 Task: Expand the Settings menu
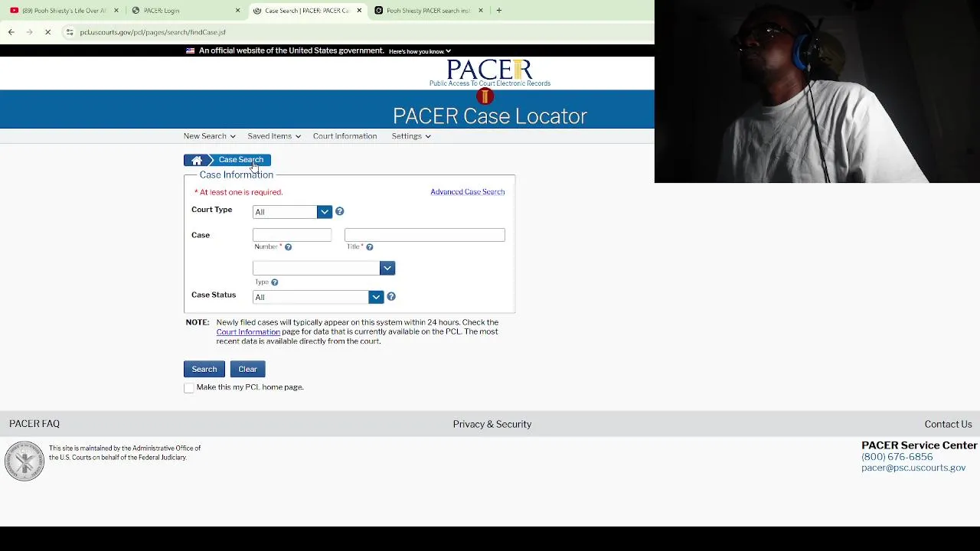pos(411,136)
